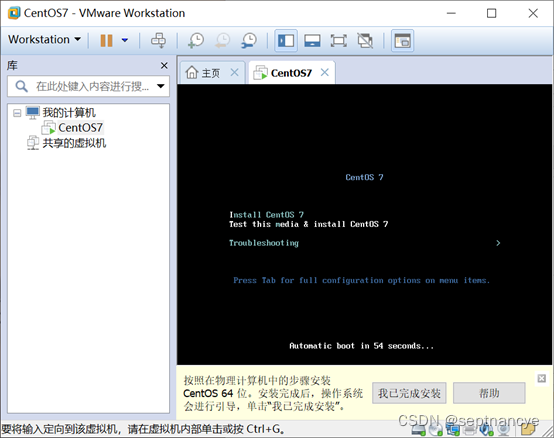Open the Workstation menu
Screen dimensions: 554x438
44,40
